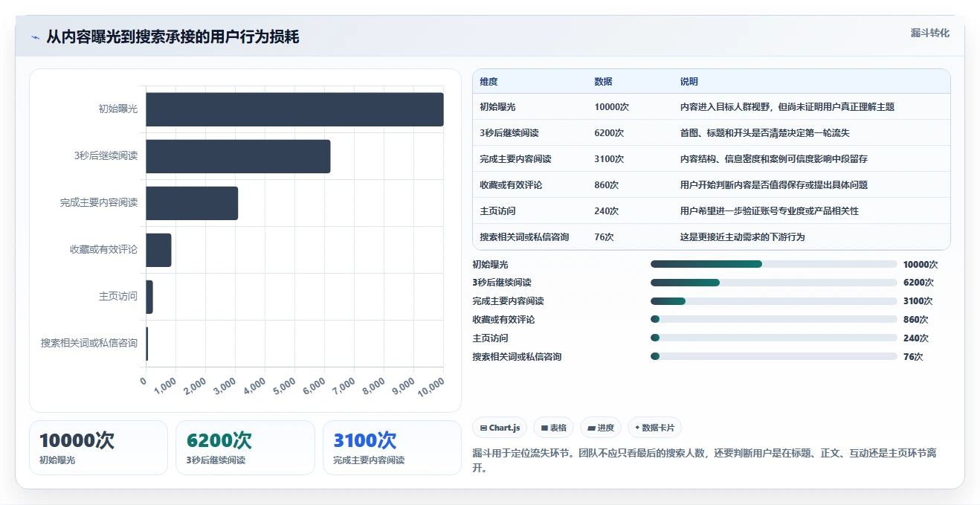Viewport: 980px width, 505px height.
Task: Click the 主页访问 progress bar
Action: pos(774,338)
